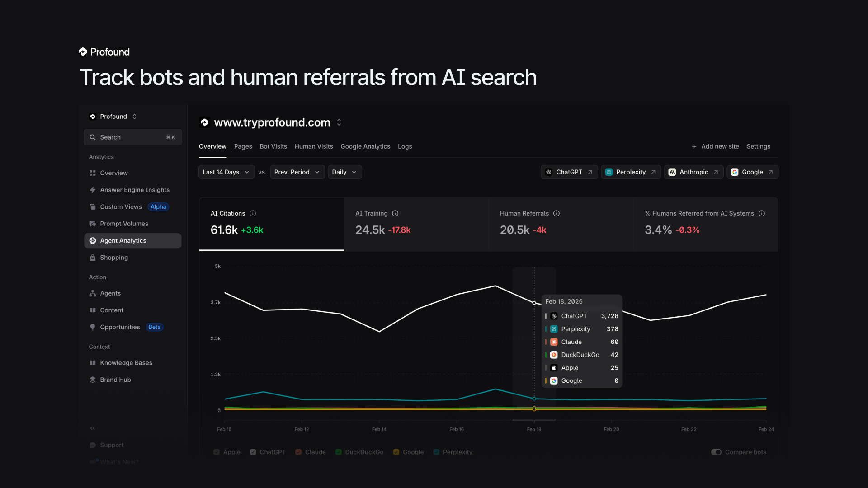Screen dimensions: 868x488
Task: Click Add new site button
Action: [715, 146]
